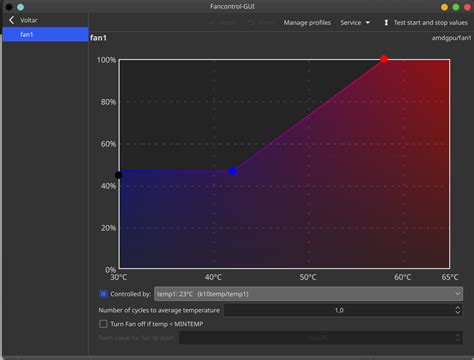474x360 pixels.
Task: Minimize the window with the yellow button
Action: pos(444,7)
